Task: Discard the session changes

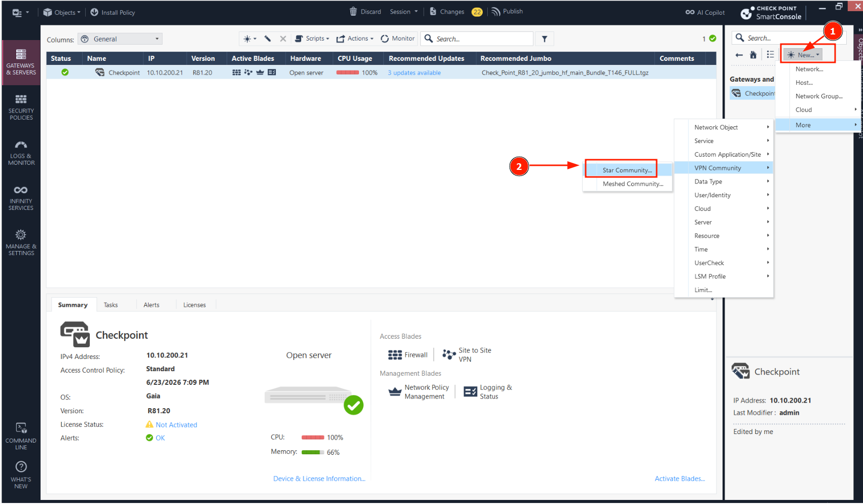Action: [366, 12]
